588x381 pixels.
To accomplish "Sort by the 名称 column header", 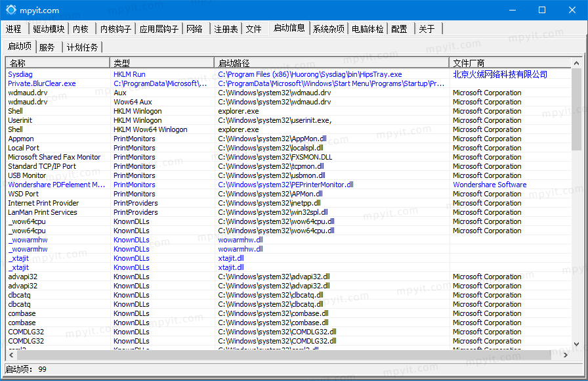I will 58,62.
